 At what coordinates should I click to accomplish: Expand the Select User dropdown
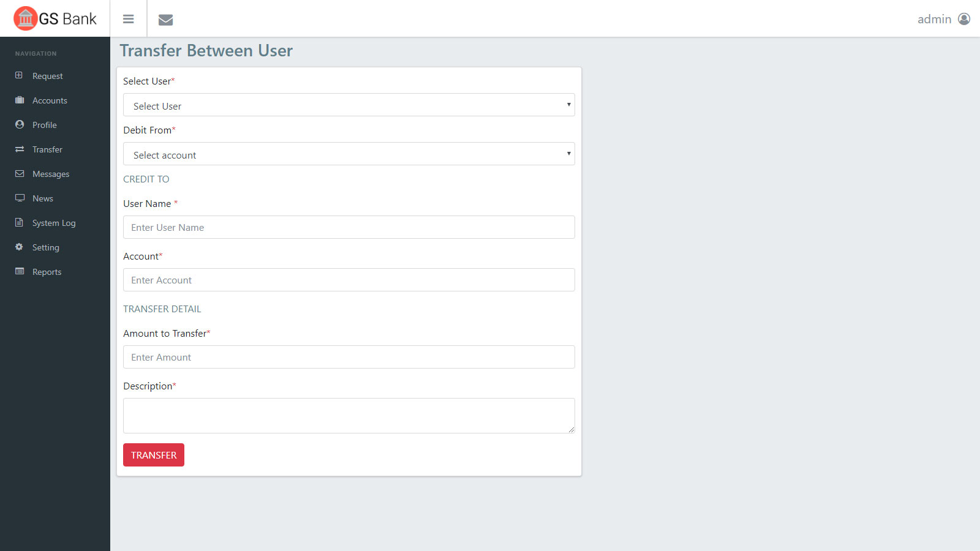[x=349, y=105]
